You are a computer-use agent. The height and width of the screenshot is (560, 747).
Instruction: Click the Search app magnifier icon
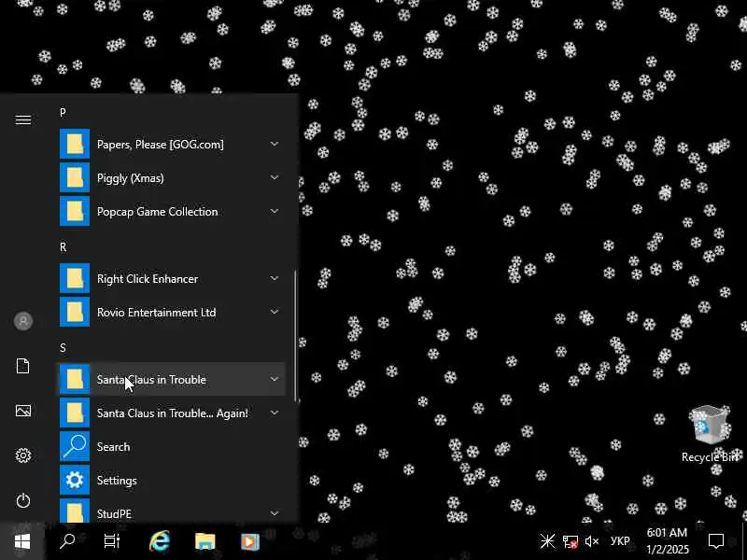click(75, 446)
